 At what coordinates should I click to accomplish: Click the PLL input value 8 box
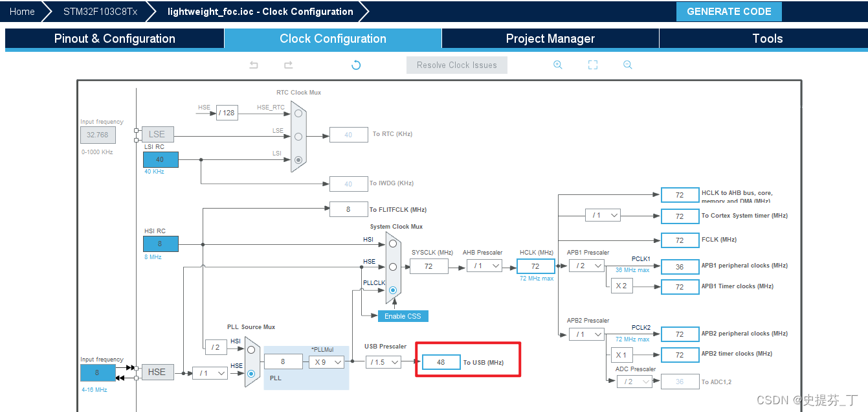click(284, 362)
